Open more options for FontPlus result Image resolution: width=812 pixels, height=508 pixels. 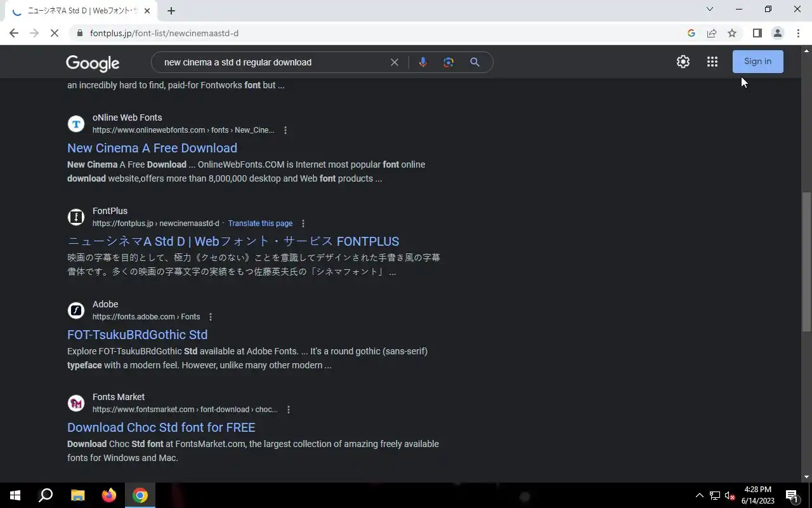[303, 224]
